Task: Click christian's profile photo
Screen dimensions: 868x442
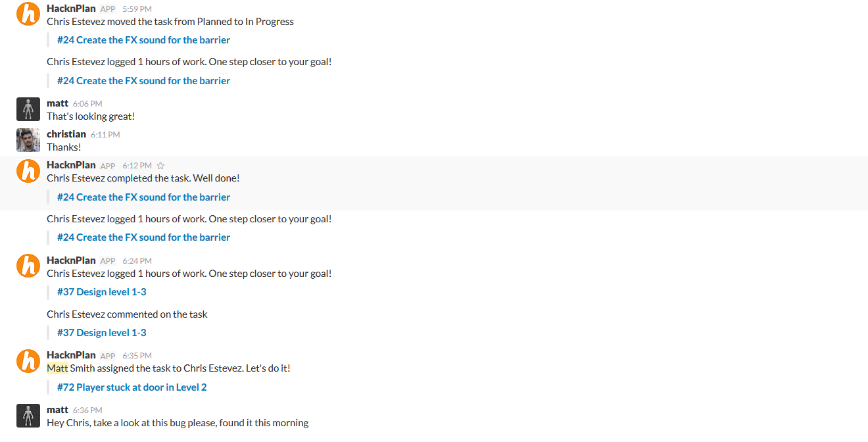Action: [28, 140]
